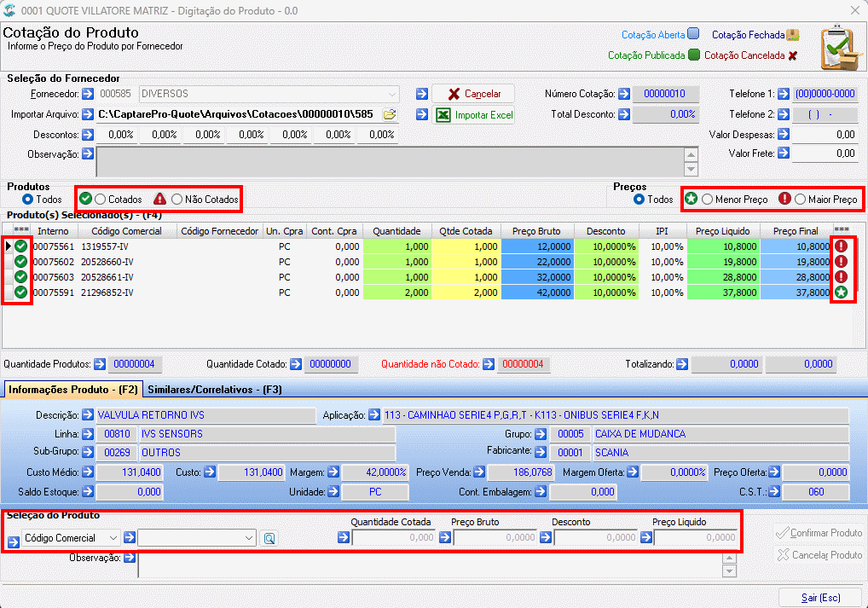
Task: Click the up arrow of top Observação scrollbar
Action: click(x=691, y=154)
